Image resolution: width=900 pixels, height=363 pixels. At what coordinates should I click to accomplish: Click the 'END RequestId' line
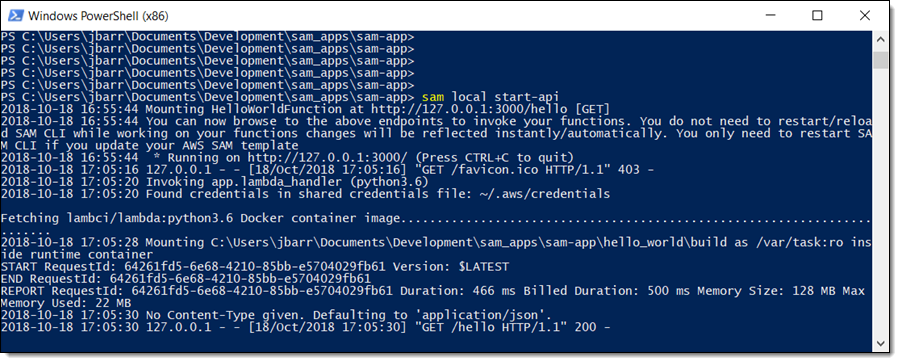click(x=186, y=279)
